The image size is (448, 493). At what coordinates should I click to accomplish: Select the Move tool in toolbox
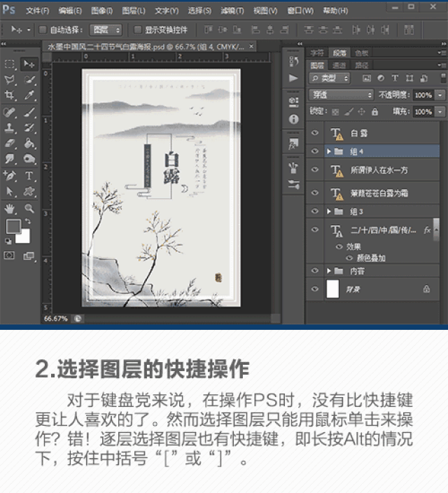click(x=29, y=64)
